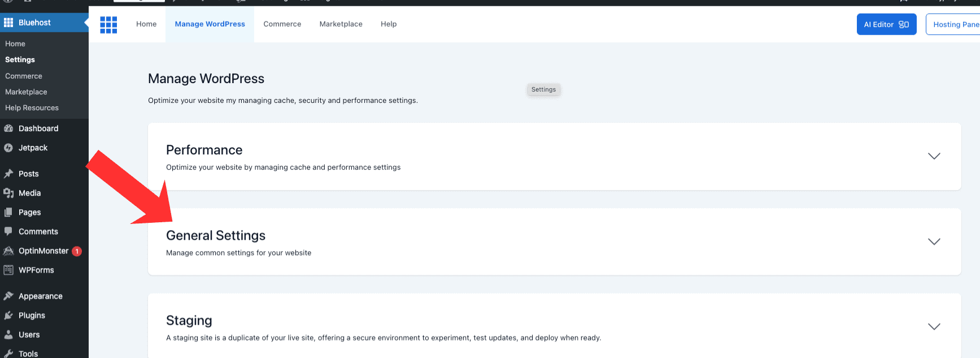The height and width of the screenshot is (358, 980).
Task: Click the Pages icon in sidebar
Action: tap(8, 212)
